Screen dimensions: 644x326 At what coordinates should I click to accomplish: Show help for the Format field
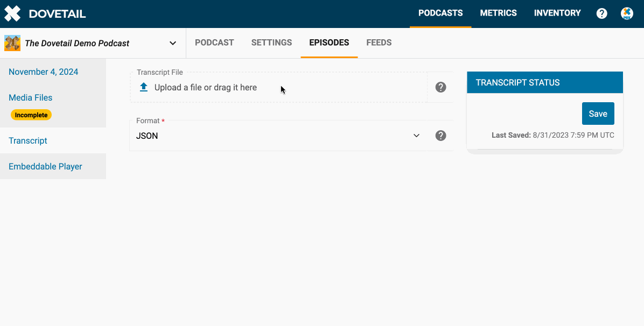click(440, 136)
